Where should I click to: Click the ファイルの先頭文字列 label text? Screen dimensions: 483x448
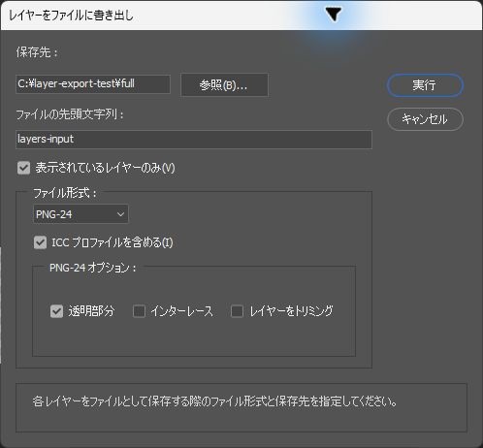point(70,114)
